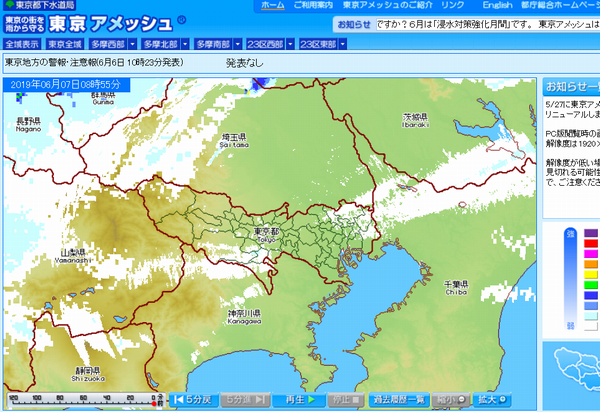Open the 都庁総合ホームページ link
The image size is (600, 412).
560,5
